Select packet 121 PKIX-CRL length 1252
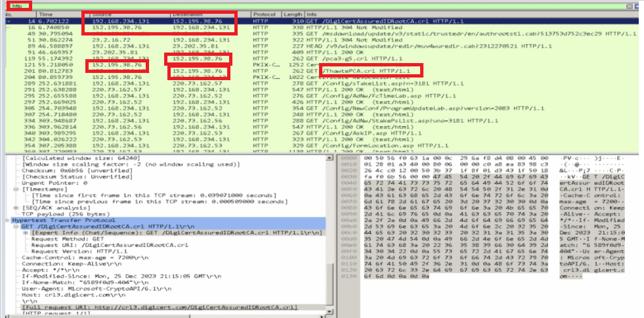Viewport: 644px width, 318px height. pyautogui.click(x=321, y=65)
